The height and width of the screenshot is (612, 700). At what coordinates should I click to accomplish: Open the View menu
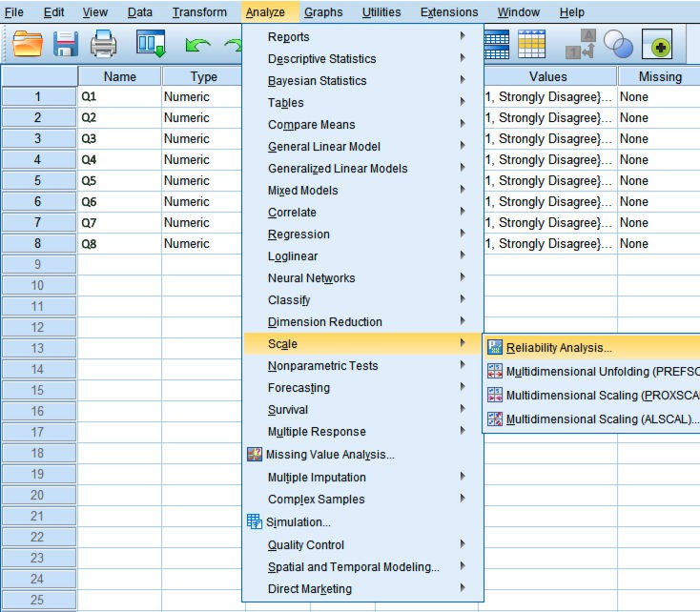[x=95, y=12]
